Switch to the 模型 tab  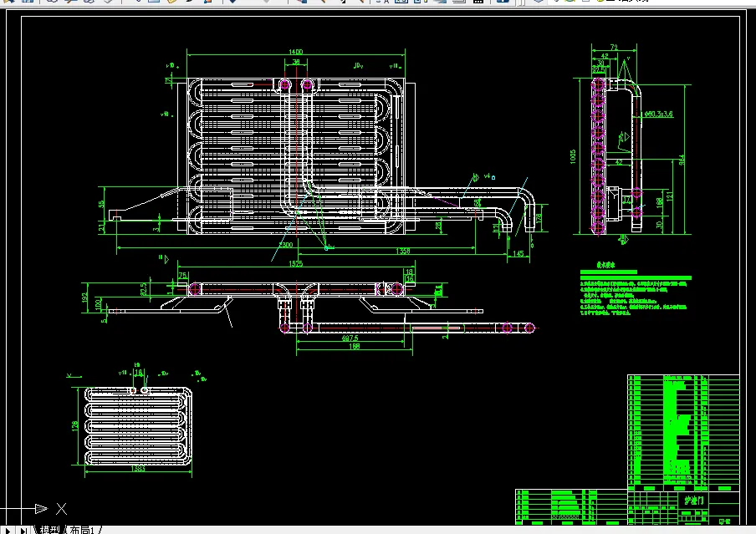(x=49, y=530)
